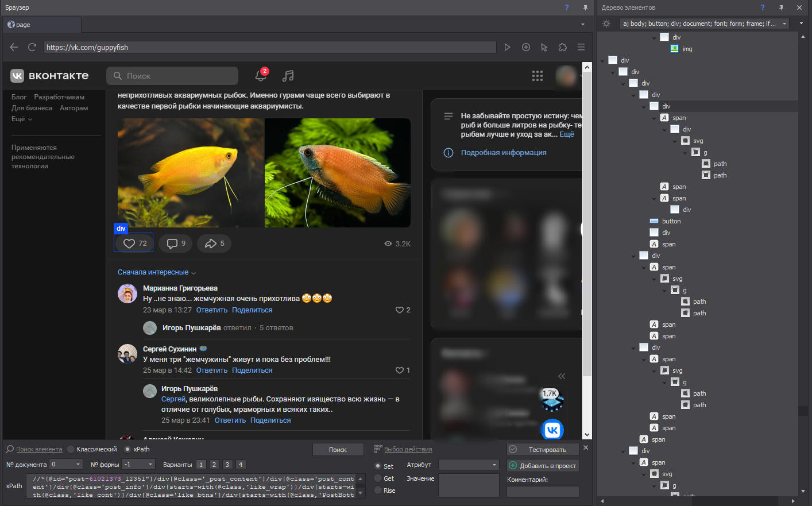Open the browser tab list dropdown arrow

583,25
